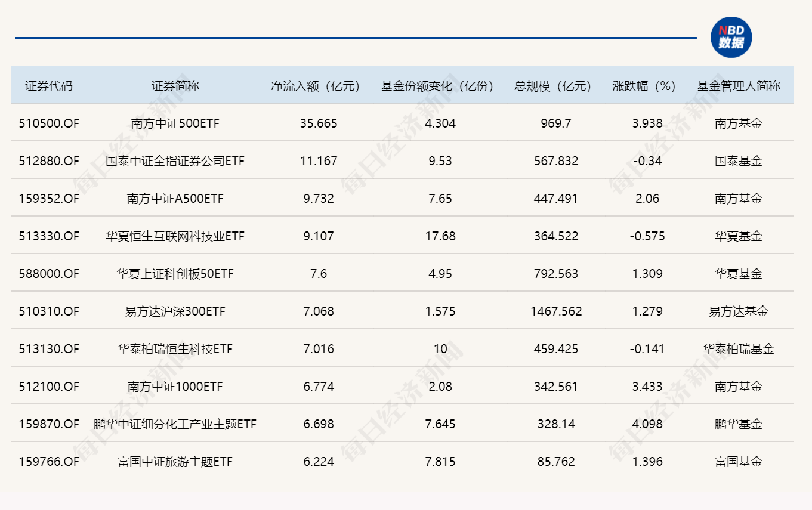Click 易方达沪深300ETF total value 1467.562
This screenshot has height=510, width=812.
555,311
